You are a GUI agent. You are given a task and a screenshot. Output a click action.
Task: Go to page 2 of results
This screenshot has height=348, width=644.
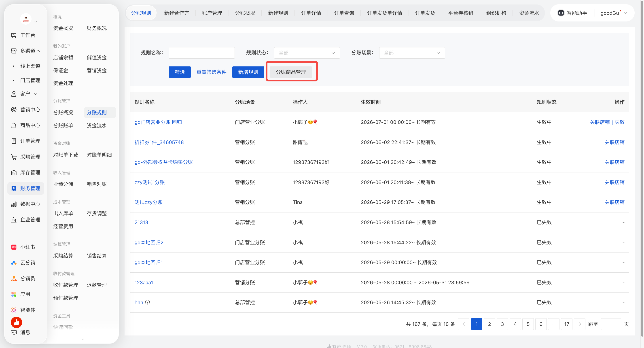pyautogui.click(x=489, y=324)
